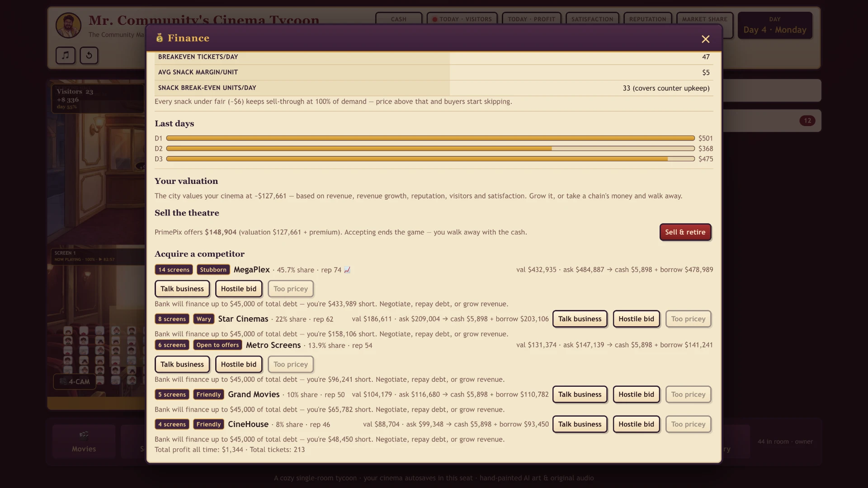Talk business with Grand Movies

(x=580, y=394)
